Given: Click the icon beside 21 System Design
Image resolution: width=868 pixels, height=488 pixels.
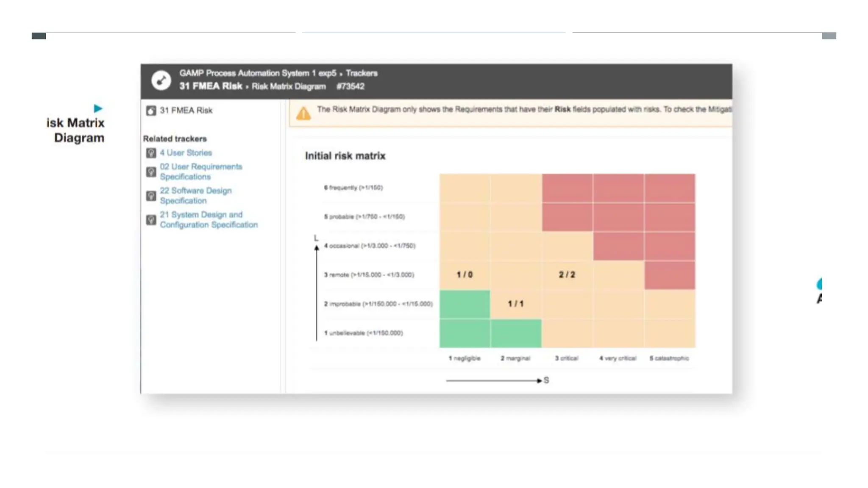Looking at the screenshot, I should point(151,220).
